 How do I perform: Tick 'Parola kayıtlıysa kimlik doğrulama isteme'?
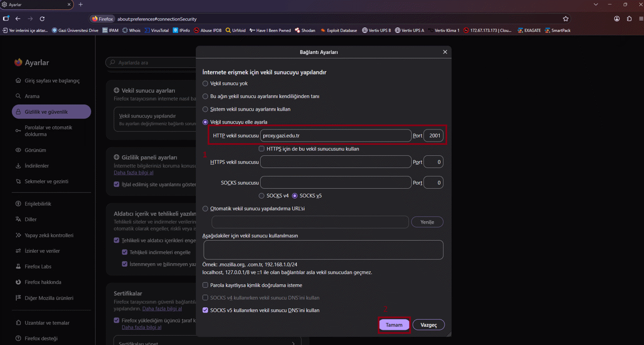(x=205, y=285)
